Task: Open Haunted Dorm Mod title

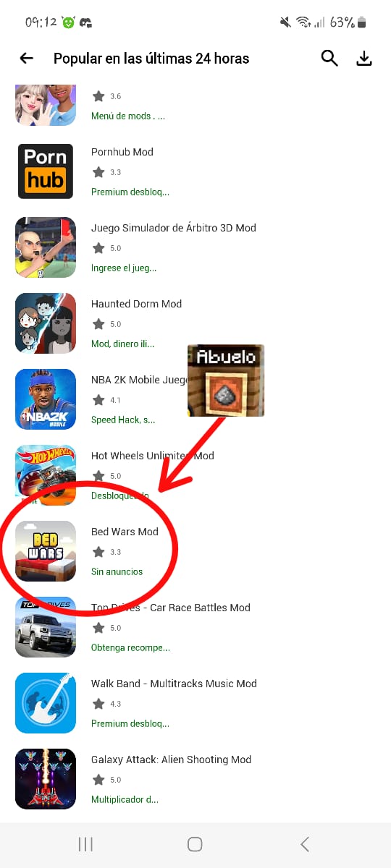Action: pos(136,304)
